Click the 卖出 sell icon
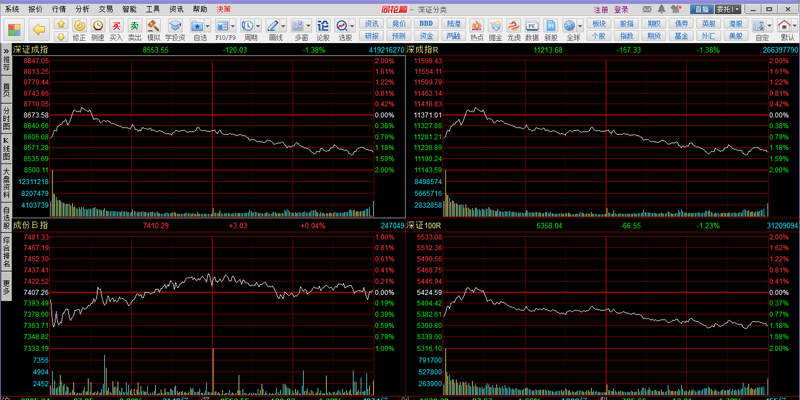Viewport: 800px width, 400px height. tap(134, 28)
